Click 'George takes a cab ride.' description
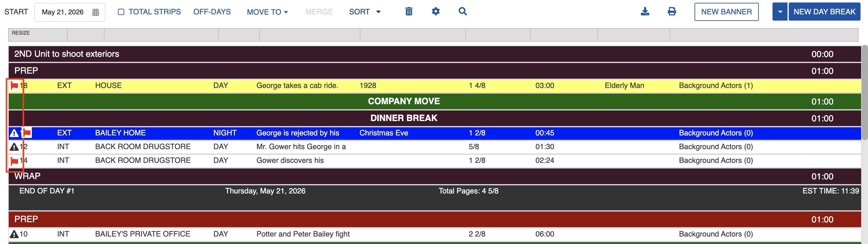The image size is (868, 244). coord(297,85)
